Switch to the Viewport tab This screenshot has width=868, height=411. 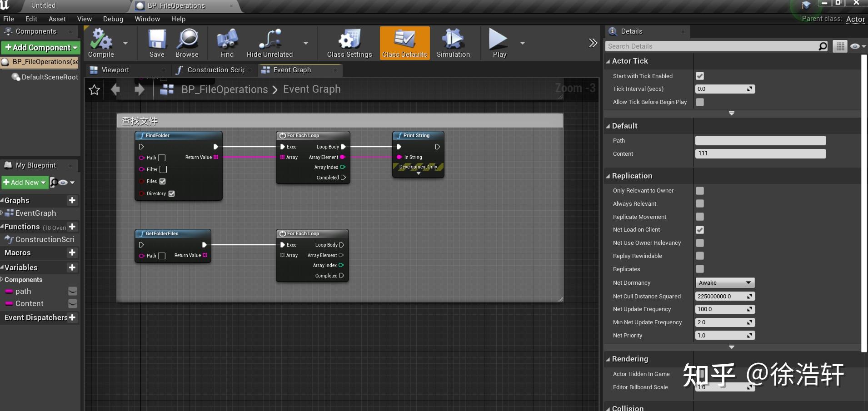tap(116, 70)
